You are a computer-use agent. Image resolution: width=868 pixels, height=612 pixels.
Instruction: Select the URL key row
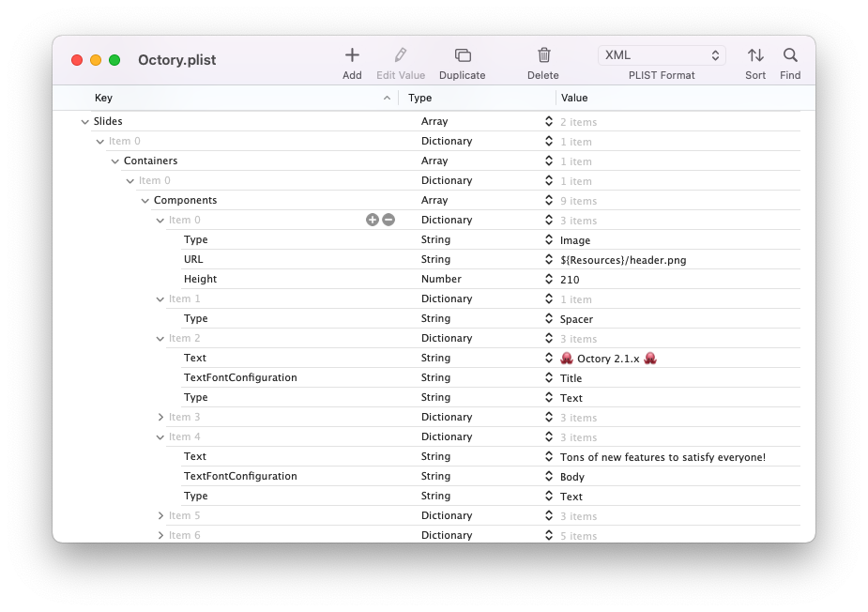(193, 259)
